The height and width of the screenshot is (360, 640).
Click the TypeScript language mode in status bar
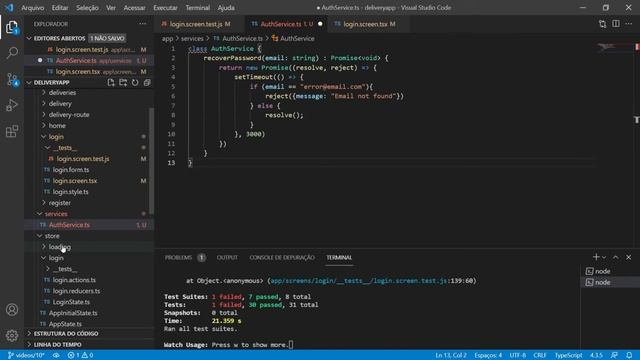coord(568,355)
